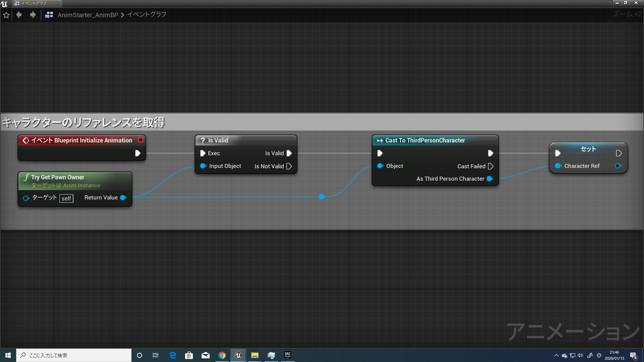This screenshot has width=644, height=362.
Task: Click the イベントグラフ breadcrumb label
Action: click(x=147, y=15)
